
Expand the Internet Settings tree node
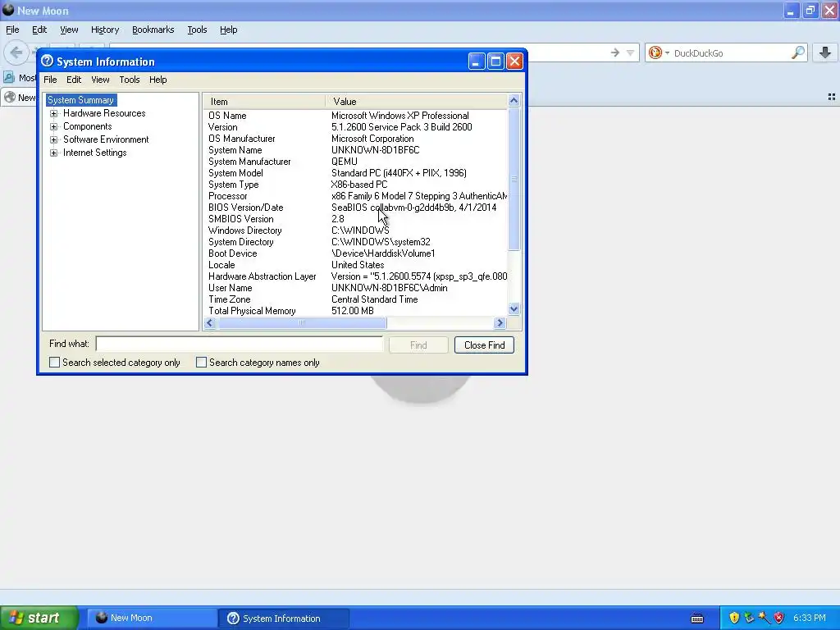[x=53, y=153]
